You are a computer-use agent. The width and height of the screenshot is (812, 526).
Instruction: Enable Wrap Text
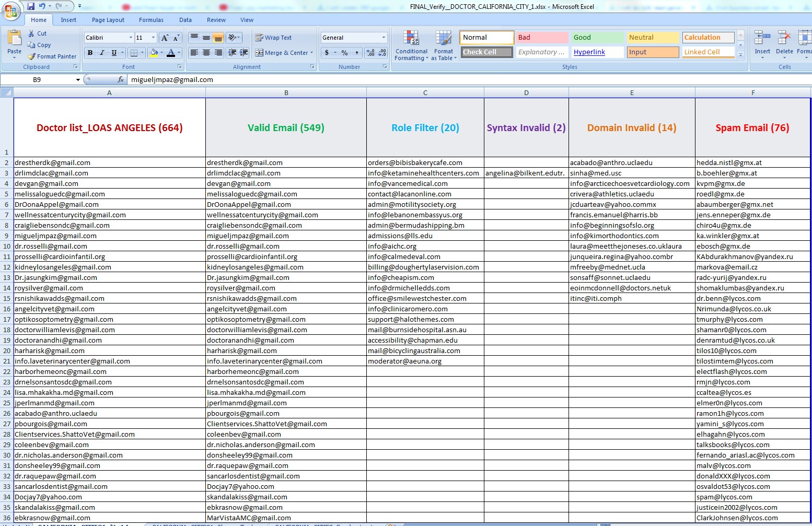pos(272,37)
